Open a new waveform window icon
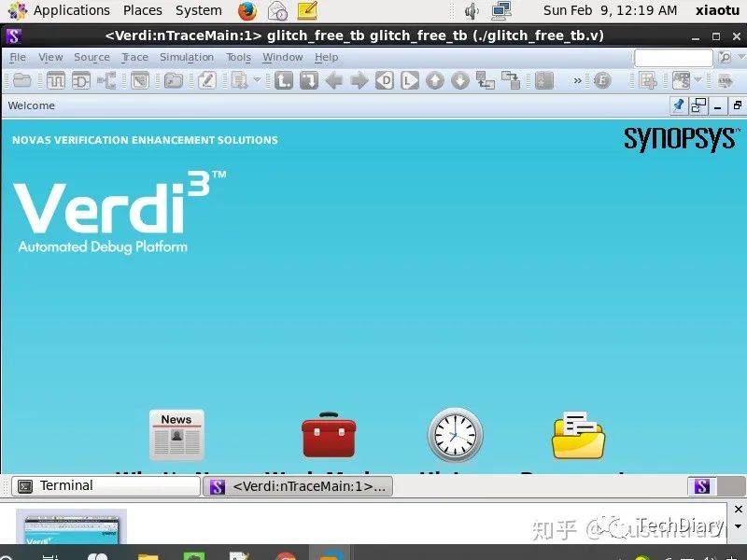This screenshot has width=747, height=560. click(56, 80)
